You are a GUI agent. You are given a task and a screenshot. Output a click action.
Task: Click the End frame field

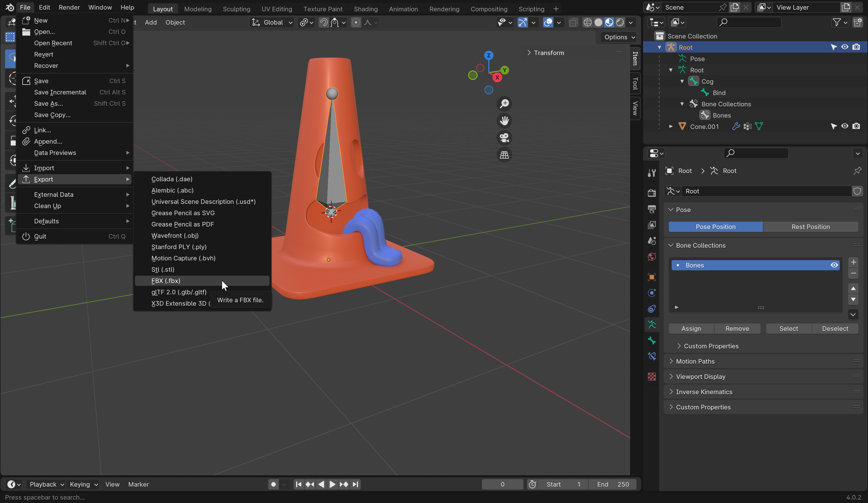(612, 484)
